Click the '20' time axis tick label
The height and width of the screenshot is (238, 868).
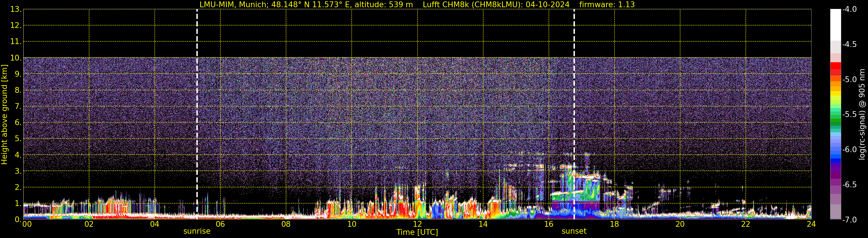680,224
